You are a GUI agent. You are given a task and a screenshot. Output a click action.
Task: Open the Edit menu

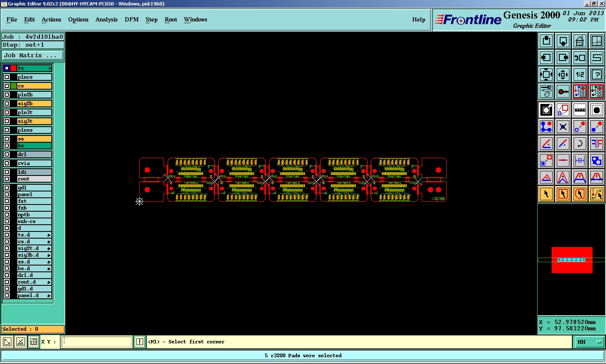click(x=29, y=19)
